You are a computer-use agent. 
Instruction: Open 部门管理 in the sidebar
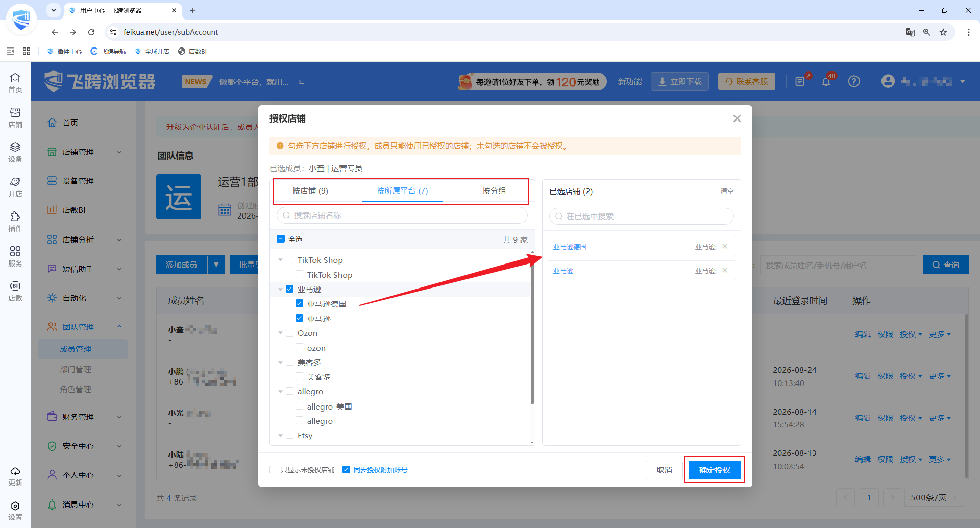point(76,369)
